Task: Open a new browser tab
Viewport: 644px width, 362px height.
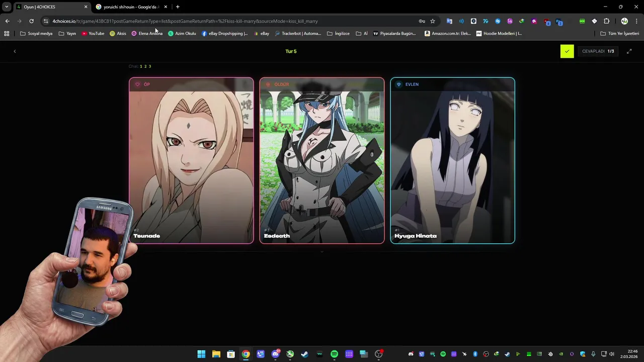Action: (x=178, y=7)
